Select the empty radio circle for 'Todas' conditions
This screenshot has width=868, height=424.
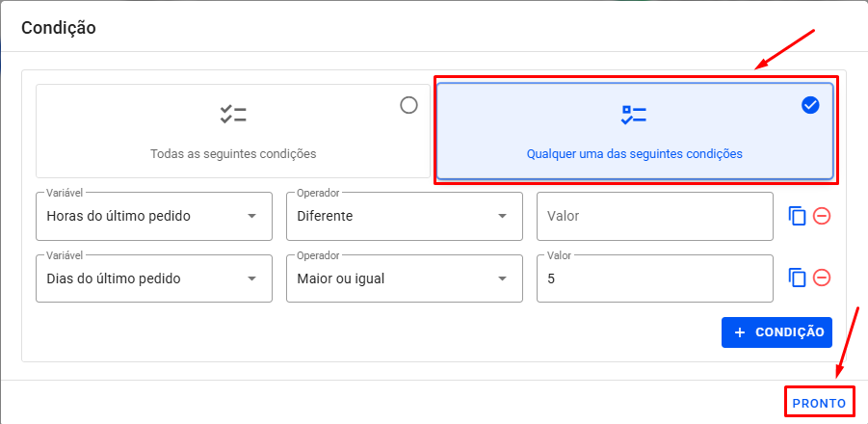coord(408,106)
